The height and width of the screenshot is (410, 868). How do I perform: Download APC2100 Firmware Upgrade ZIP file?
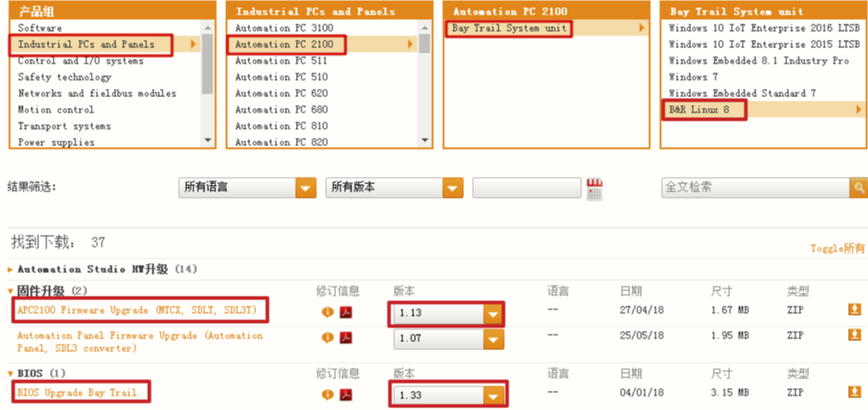tap(854, 309)
